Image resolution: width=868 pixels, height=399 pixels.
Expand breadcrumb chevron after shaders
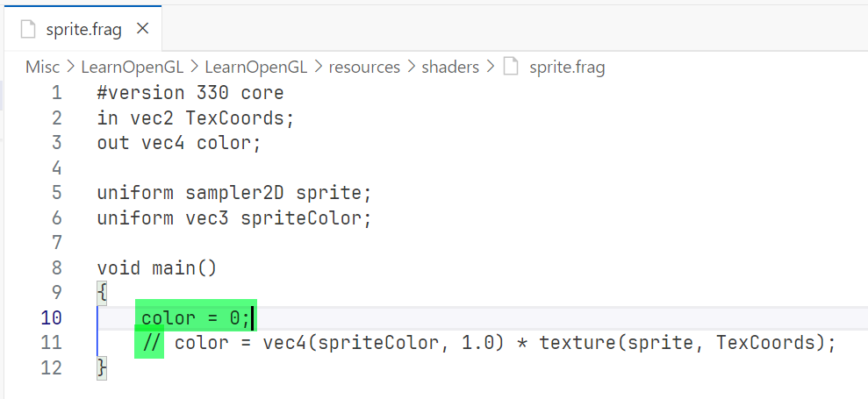pyautogui.click(x=490, y=67)
